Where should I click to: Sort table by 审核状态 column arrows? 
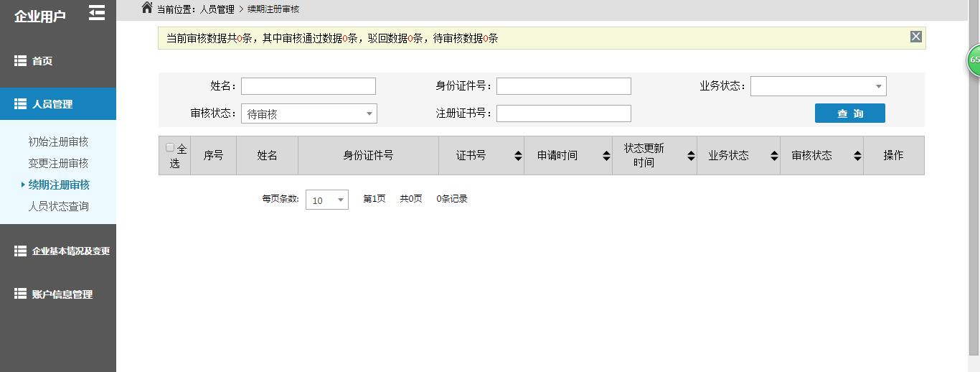857,156
